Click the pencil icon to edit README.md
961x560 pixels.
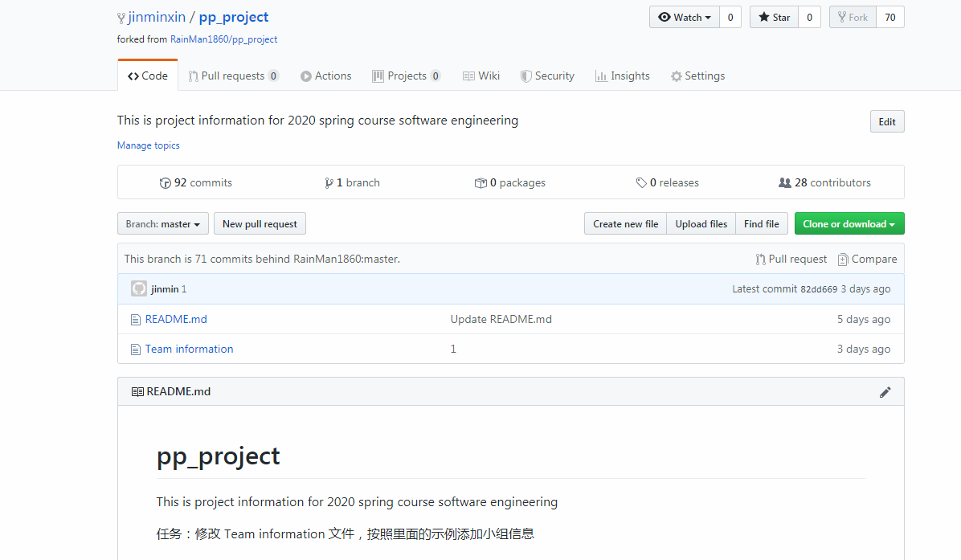coord(885,392)
